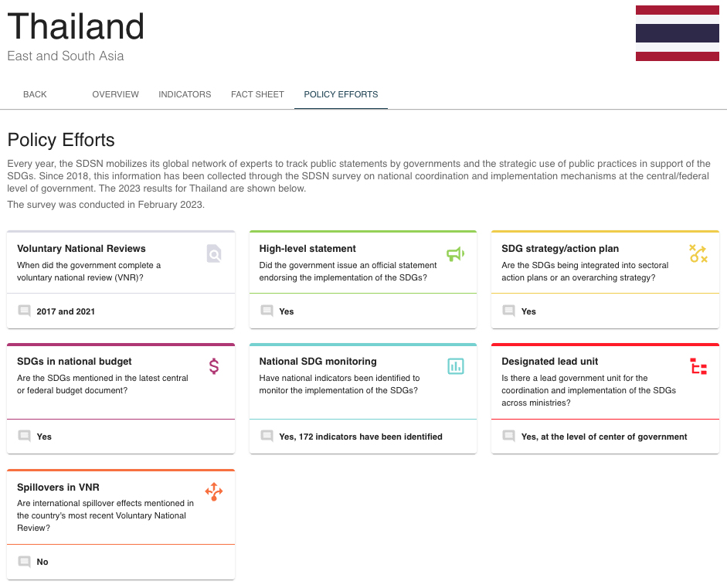Click the Voluntary National Reviews magnifier document icon

tap(214, 253)
